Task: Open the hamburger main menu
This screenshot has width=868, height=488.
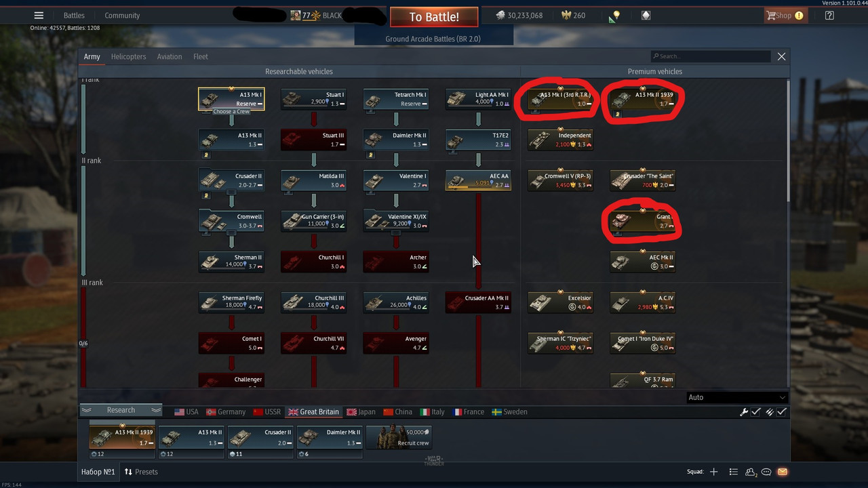Action: [x=39, y=16]
